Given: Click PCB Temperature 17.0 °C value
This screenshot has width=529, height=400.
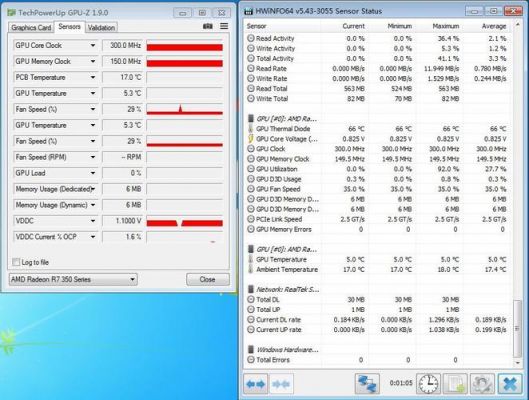Looking at the screenshot, I should coord(123,77).
